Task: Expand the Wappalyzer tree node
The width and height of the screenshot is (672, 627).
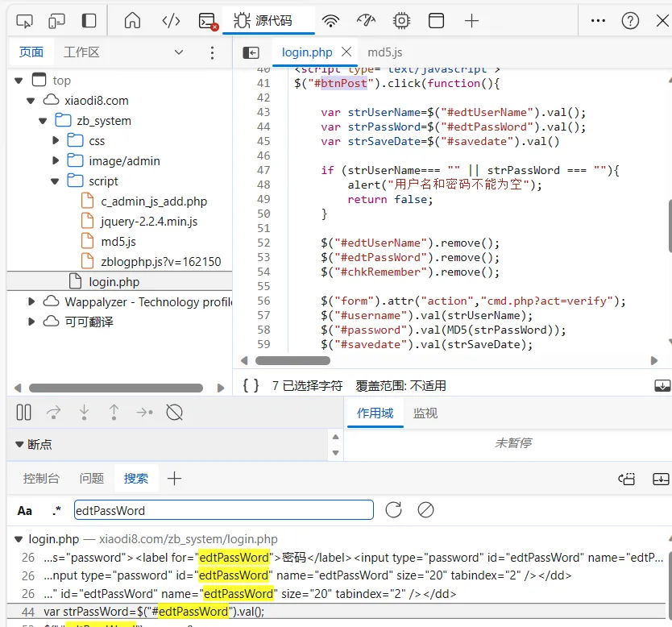Action: point(31,301)
